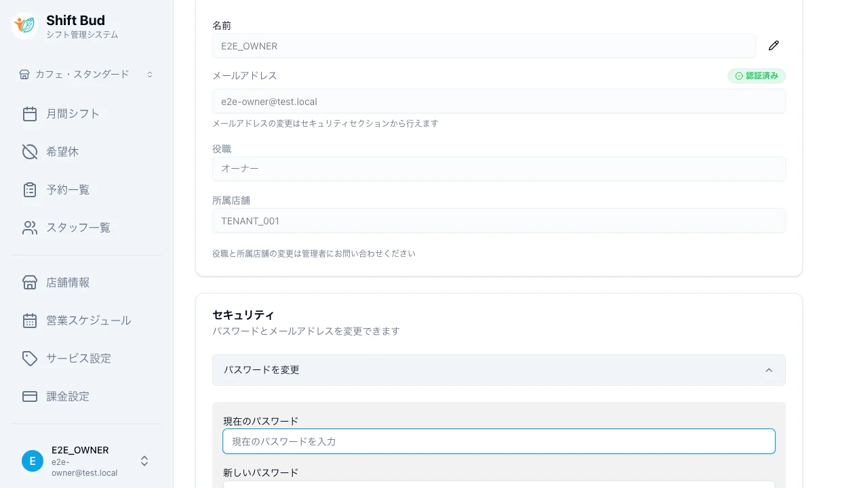
Task: Open the カフェ・スタンダード store switcher chevron
Action: [150, 75]
